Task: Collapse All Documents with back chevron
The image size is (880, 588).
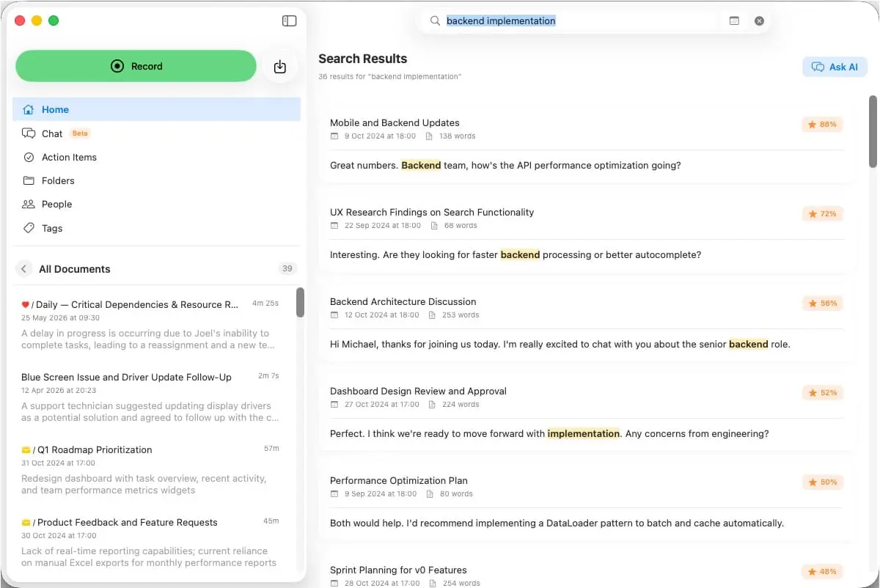Action: [x=23, y=269]
